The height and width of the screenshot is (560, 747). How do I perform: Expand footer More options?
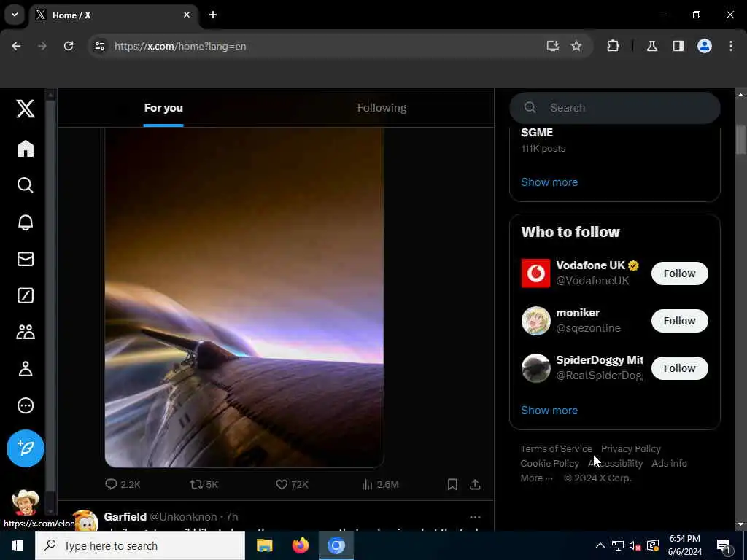[x=536, y=478]
